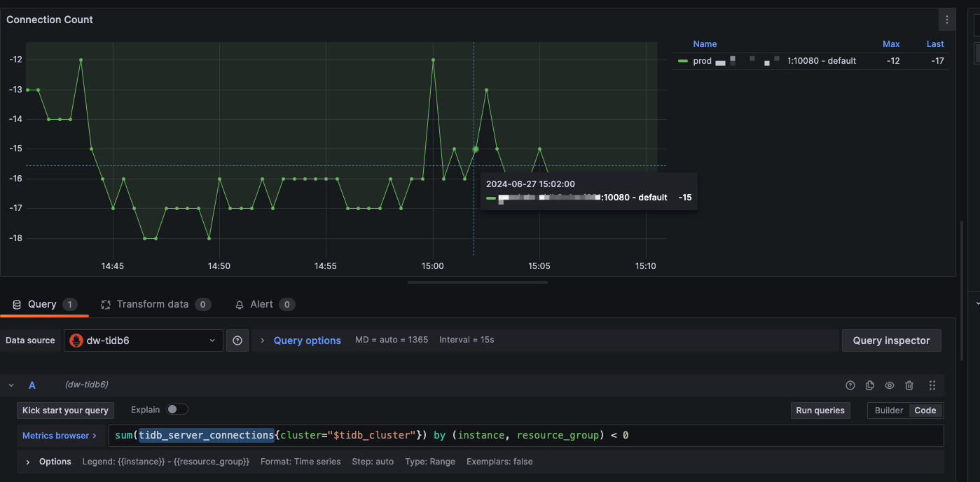The width and height of the screenshot is (980, 482).
Task: Open the panel three-dot menu
Action: pos(947,20)
